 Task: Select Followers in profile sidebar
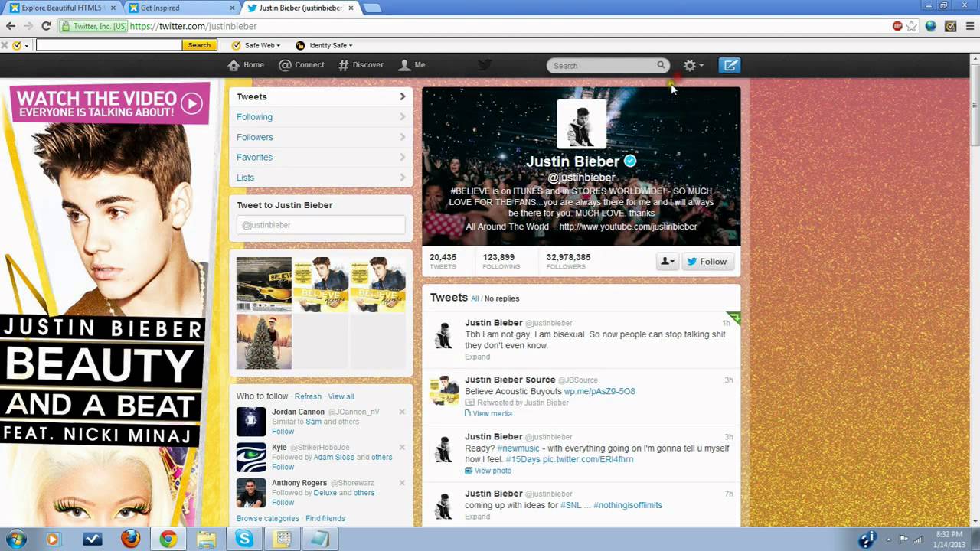pyautogui.click(x=321, y=137)
